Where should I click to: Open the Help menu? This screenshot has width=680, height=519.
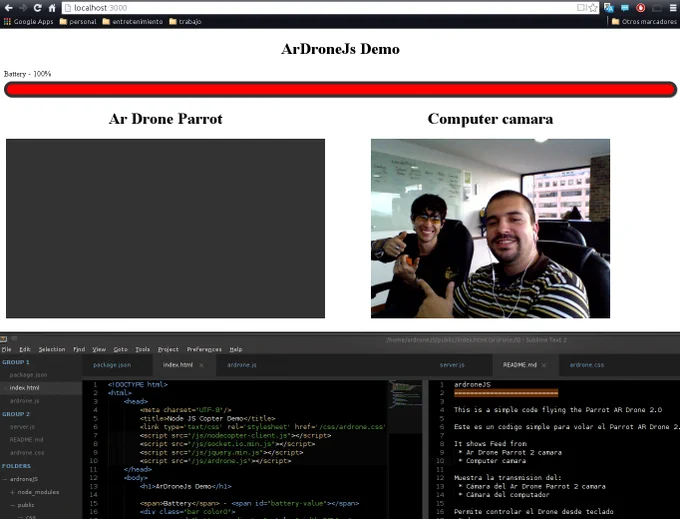coord(236,349)
